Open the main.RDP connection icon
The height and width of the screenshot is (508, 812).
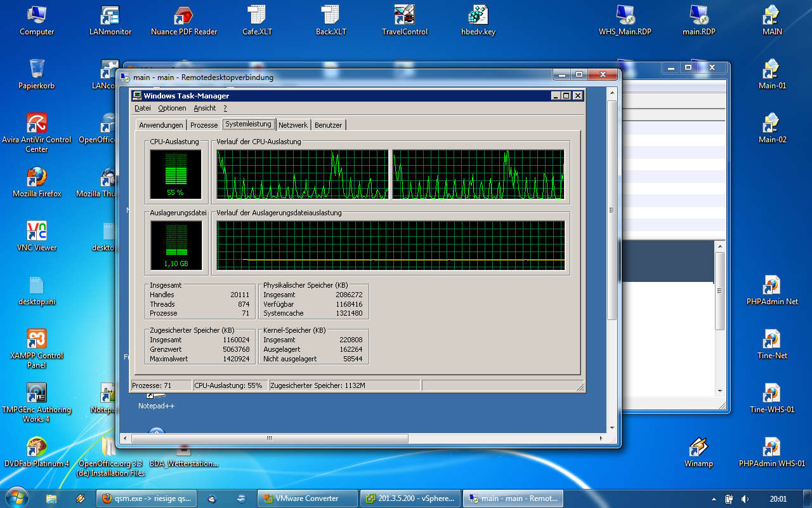click(698, 20)
